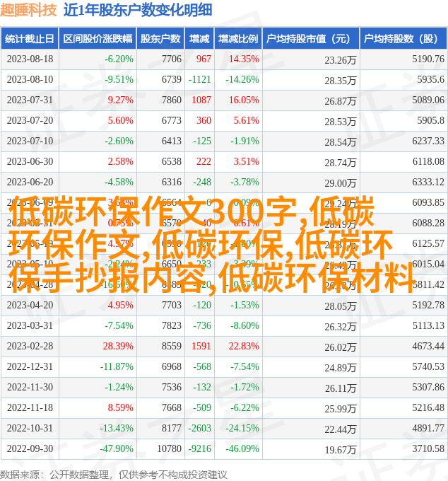Click shareholder count 6739
This screenshot has width=448, height=481.
point(172,79)
